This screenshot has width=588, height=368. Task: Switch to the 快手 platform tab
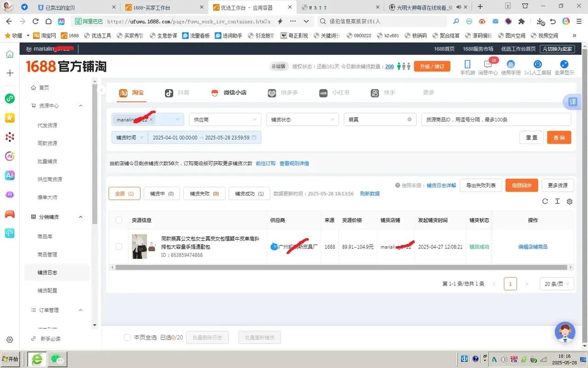383,92
